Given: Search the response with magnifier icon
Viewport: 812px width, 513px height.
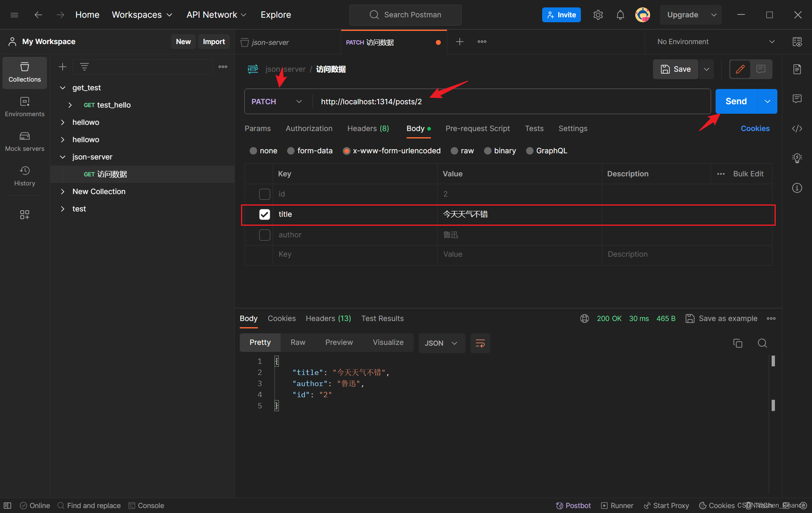Looking at the screenshot, I should [x=762, y=343].
